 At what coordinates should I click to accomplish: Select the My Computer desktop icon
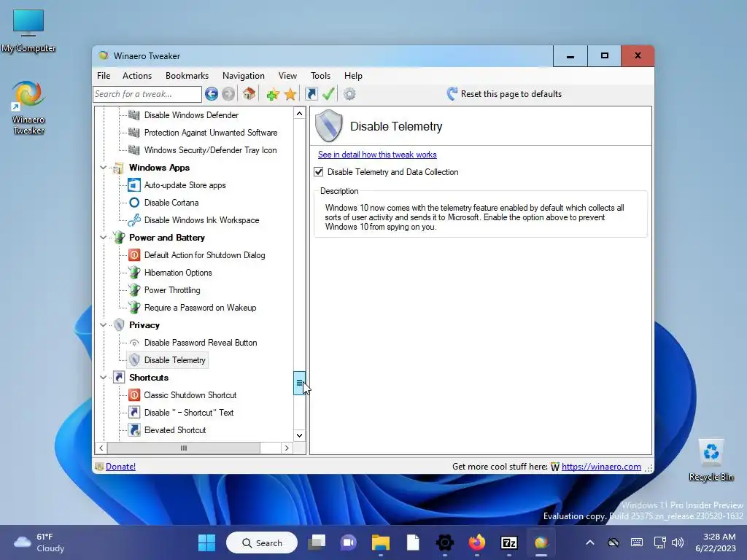coord(28,31)
